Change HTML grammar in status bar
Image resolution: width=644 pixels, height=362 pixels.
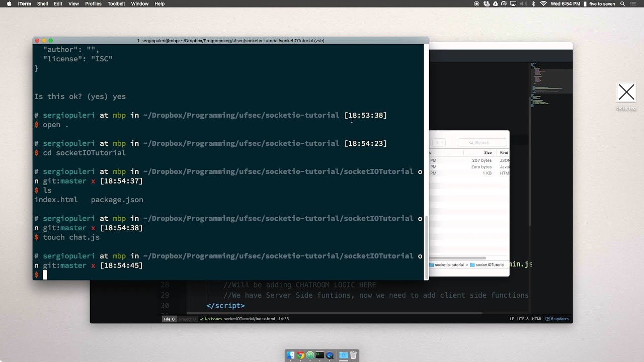537,319
